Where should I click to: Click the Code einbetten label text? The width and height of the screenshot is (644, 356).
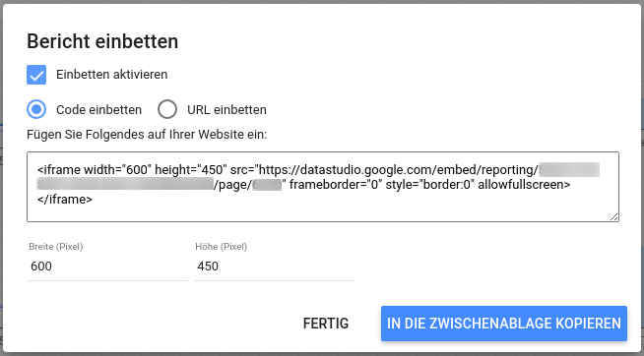(x=99, y=110)
